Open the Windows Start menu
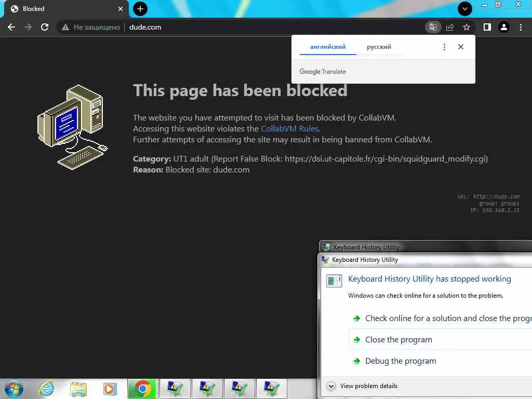The image size is (532, 399). 14,389
